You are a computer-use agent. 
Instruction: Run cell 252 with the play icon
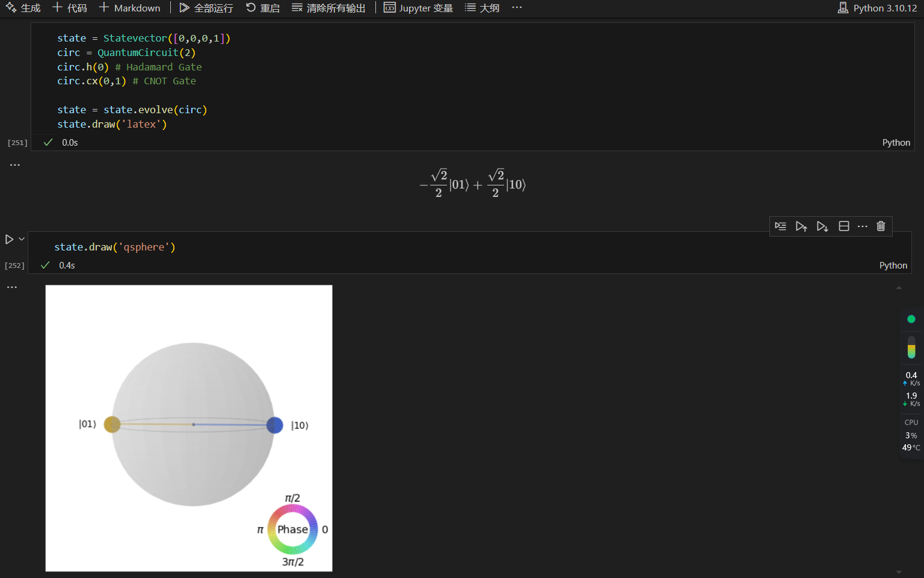9,239
